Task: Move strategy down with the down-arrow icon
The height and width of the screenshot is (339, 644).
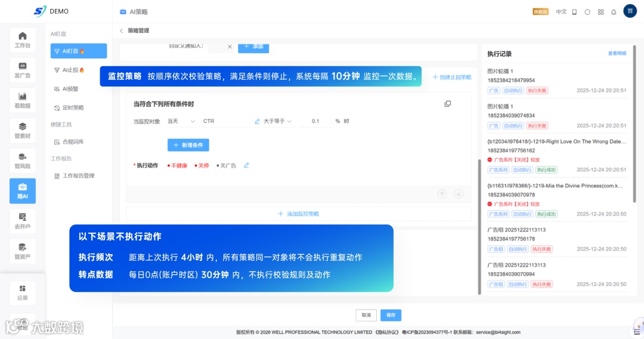Action: (x=459, y=194)
